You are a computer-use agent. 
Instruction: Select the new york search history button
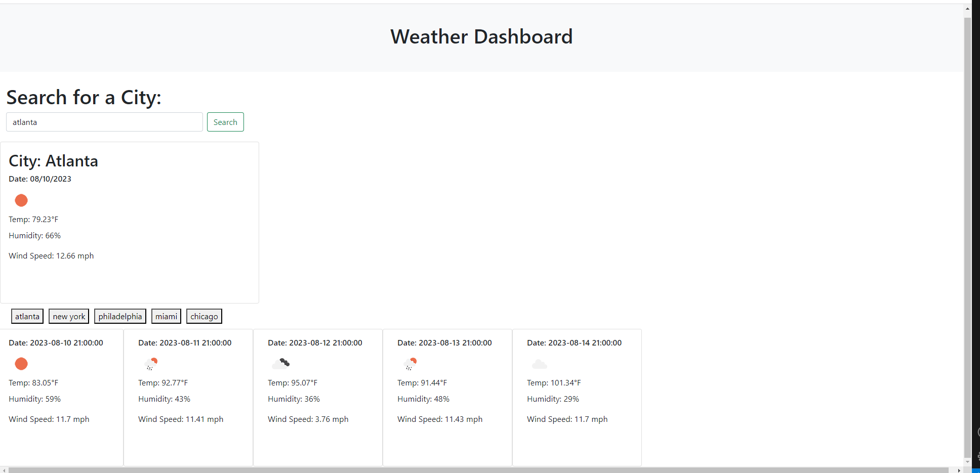click(x=68, y=316)
